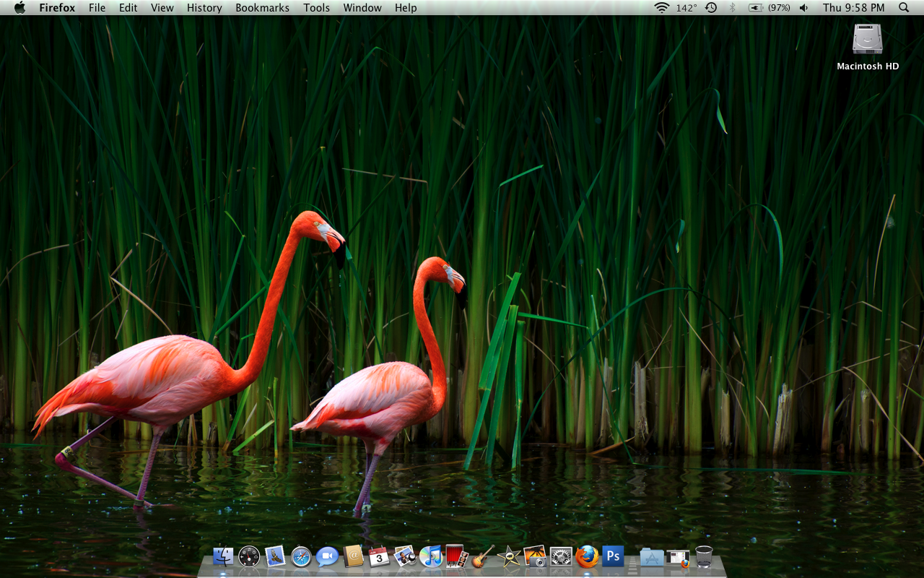Screen dimensions: 924x578
Task: Open Photo Booth from the dock
Action: (457, 556)
